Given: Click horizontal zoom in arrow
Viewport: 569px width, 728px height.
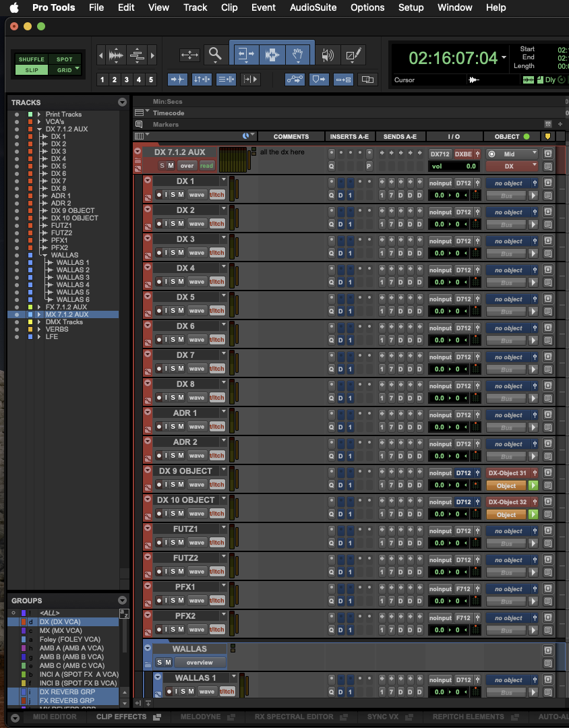Looking at the screenshot, I should click(x=152, y=56).
